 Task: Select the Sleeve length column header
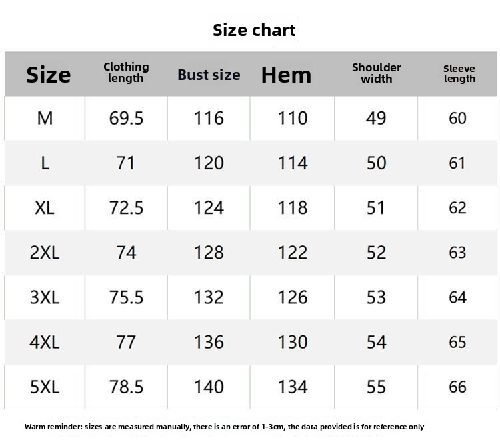(459, 73)
